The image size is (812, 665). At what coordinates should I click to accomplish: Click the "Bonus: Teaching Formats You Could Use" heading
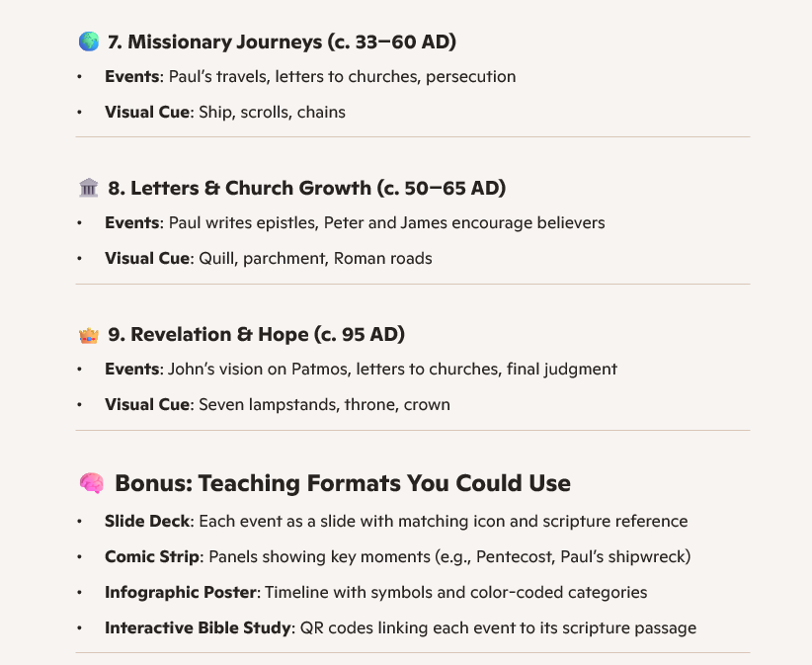click(343, 483)
